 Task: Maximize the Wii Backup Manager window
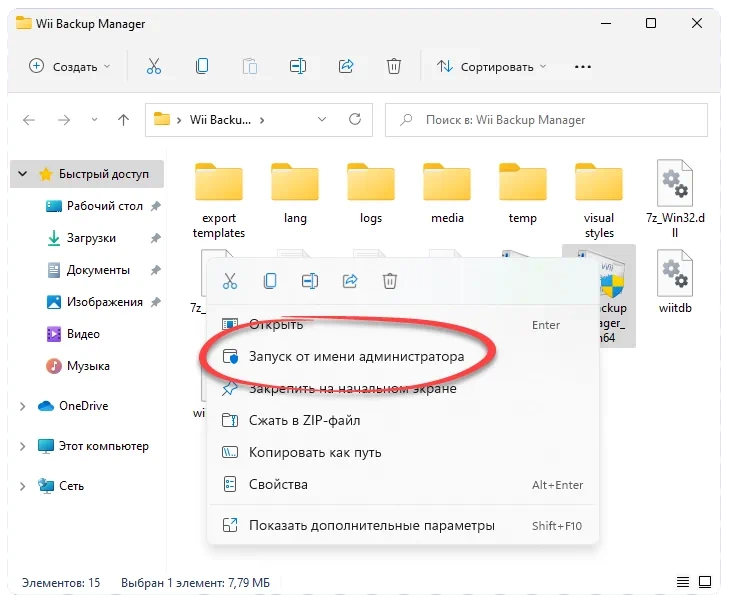pyautogui.click(x=651, y=23)
